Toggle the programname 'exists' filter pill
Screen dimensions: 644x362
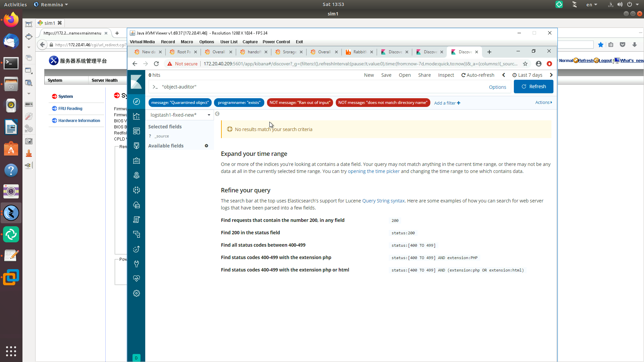pyautogui.click(x=239, y=103)
